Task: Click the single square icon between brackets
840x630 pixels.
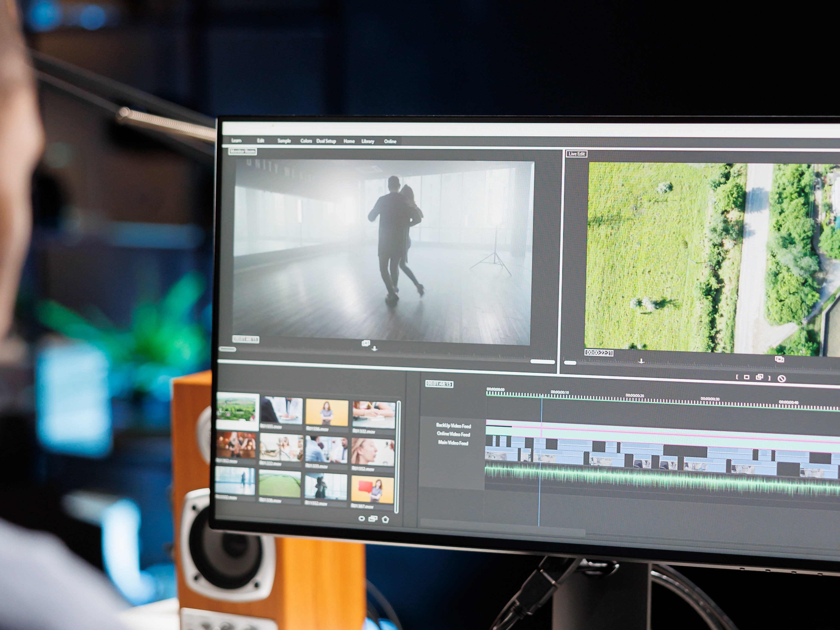Action: (747, 377)
